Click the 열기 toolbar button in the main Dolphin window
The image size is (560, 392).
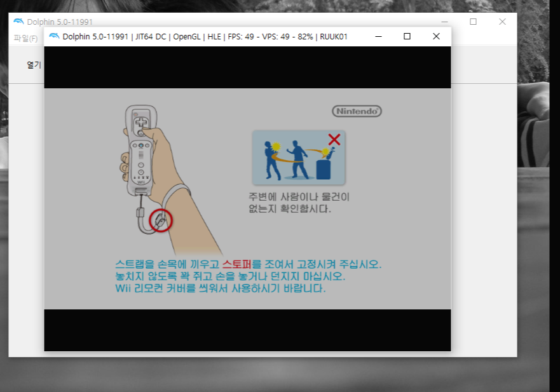[34, 65]
